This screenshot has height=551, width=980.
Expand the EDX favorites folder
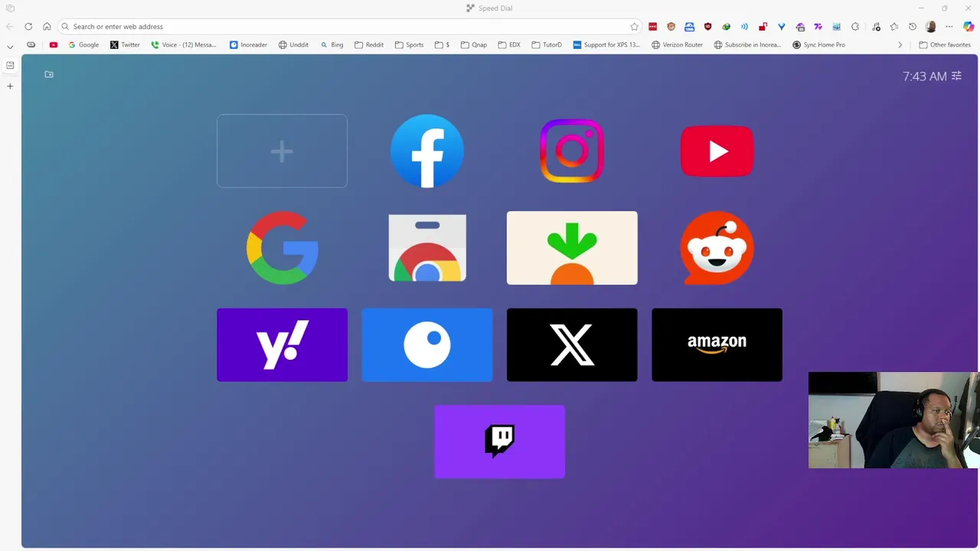(x=509, y=45)
